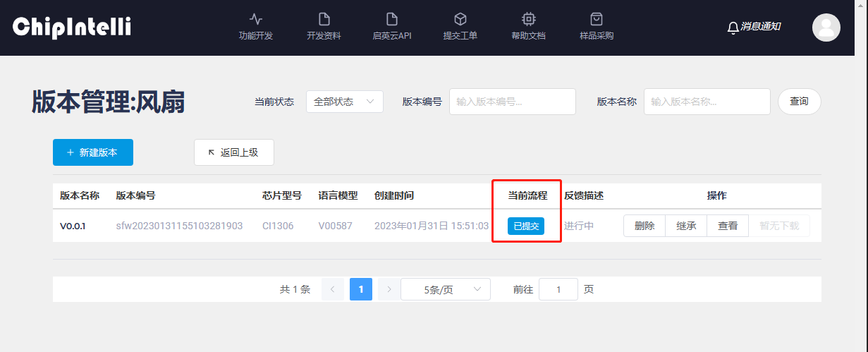Click the 版本名称 input field
868x352 pixels.
pyautogui.click(x=707, y=102)
